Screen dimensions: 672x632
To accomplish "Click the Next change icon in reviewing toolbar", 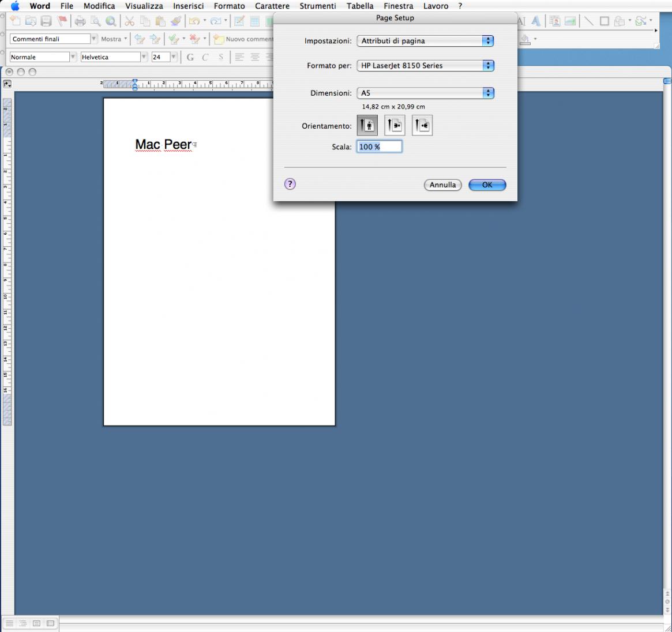I will click(155, 39).
